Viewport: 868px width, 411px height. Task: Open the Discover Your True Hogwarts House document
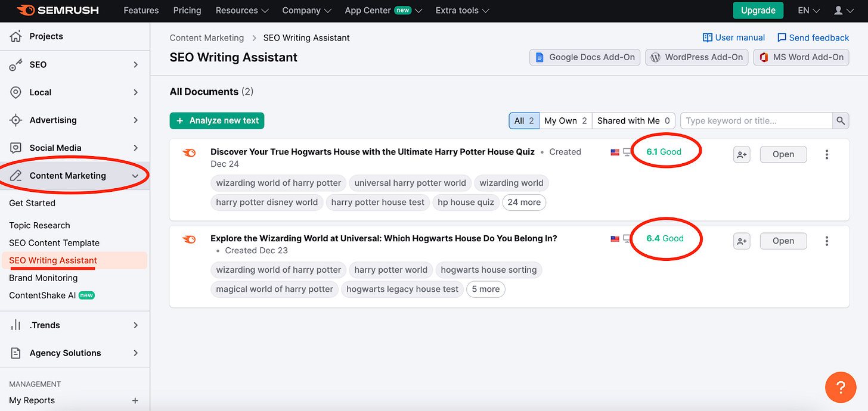[x=783, y=154]
